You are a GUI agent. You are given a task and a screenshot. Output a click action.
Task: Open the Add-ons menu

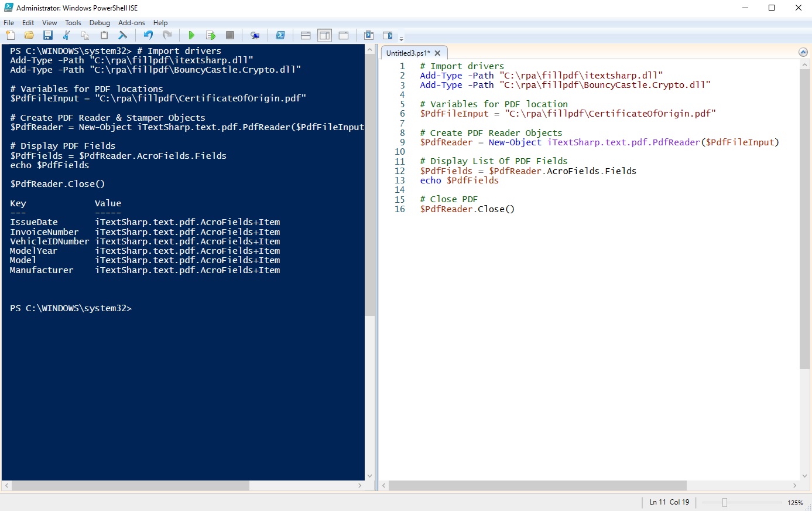(x=131, y=23)
